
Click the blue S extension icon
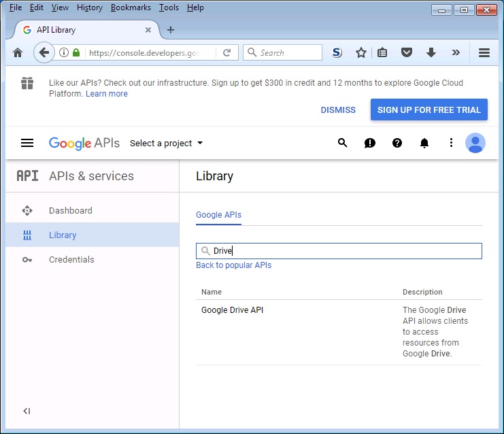pos(337,52)
